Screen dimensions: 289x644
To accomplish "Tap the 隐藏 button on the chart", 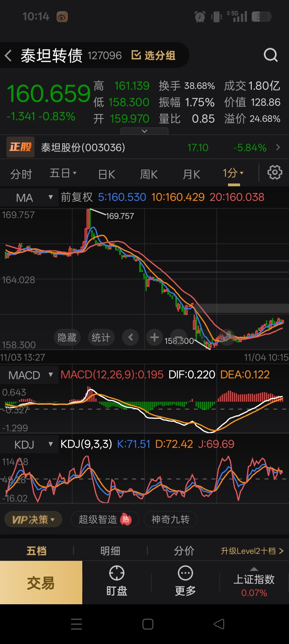I will (x=67, y=338).
